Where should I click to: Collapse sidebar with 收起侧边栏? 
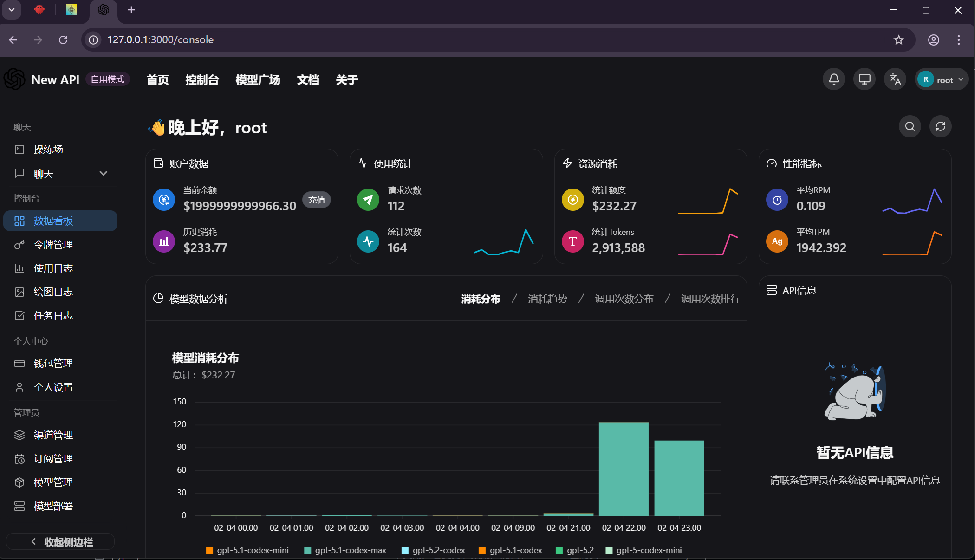tap(60, 542)
